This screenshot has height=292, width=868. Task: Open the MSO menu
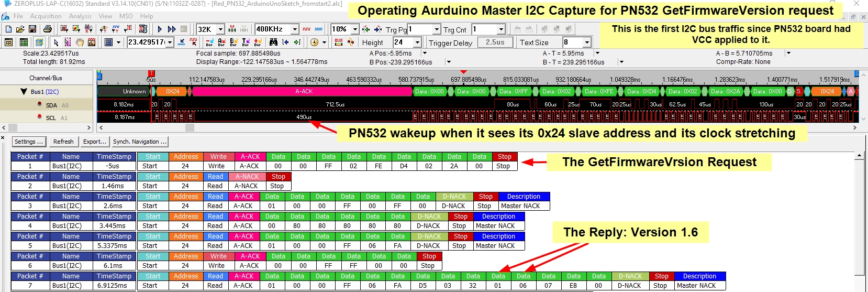[x=126, y=16]
